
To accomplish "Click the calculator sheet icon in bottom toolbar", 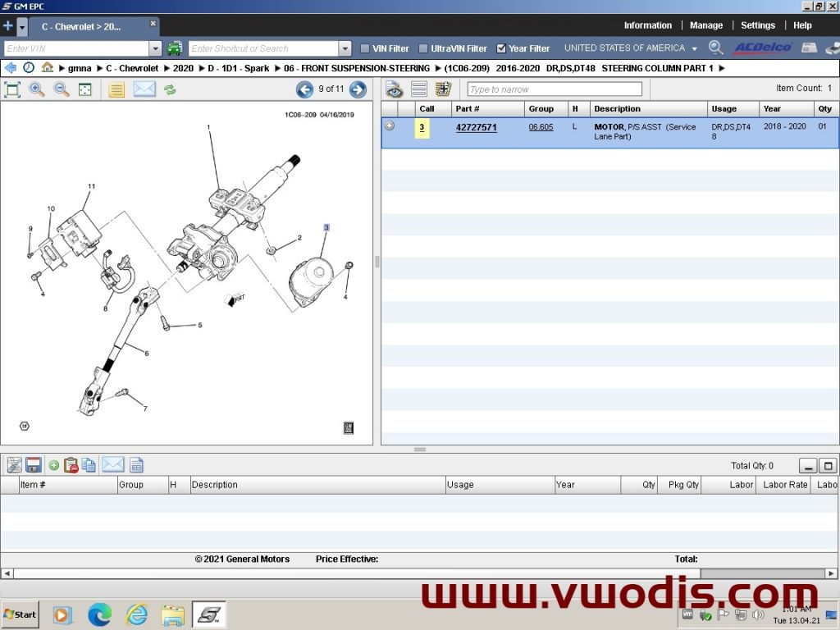I will coord(137,465).
